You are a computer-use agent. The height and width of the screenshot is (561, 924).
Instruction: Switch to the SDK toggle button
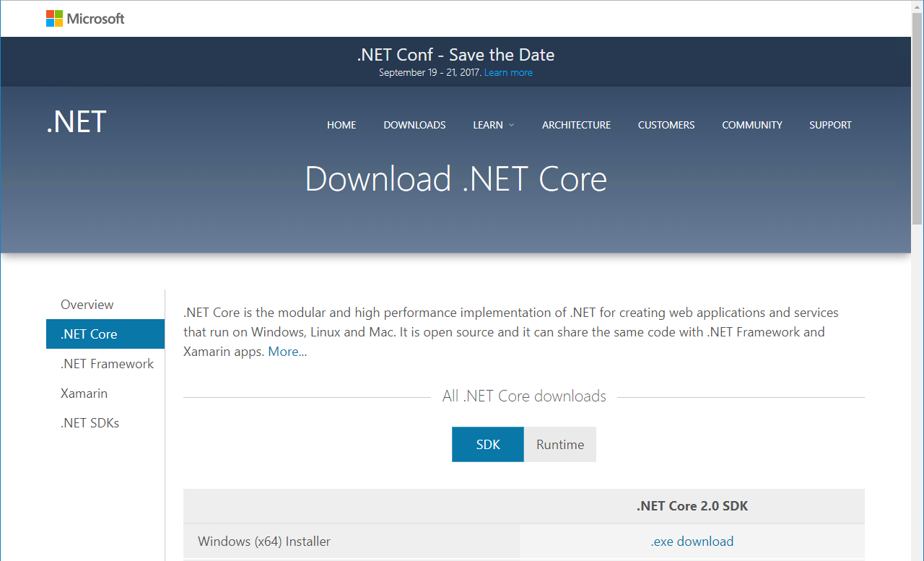(x=488, y=444)
